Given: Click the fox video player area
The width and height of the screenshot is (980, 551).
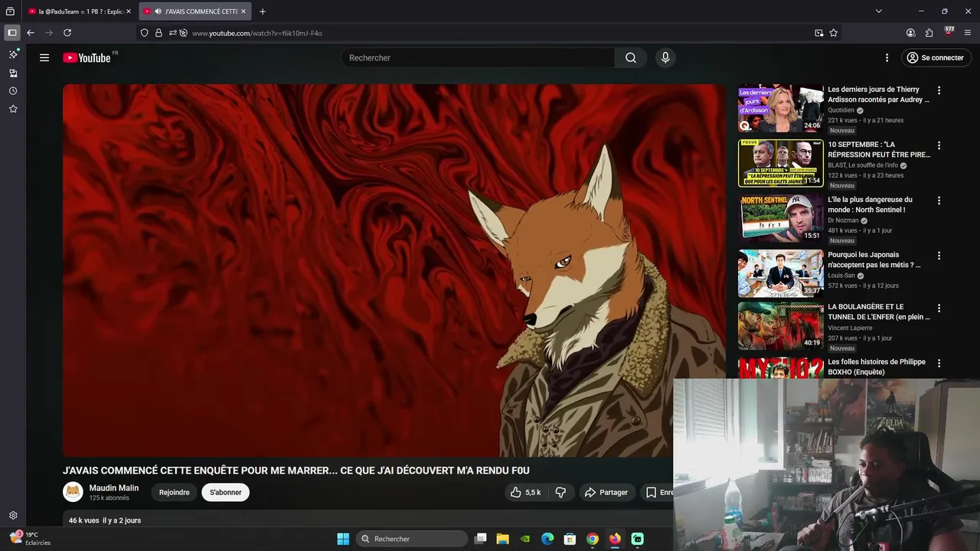Looking at the screenshot, I should 394,270.
